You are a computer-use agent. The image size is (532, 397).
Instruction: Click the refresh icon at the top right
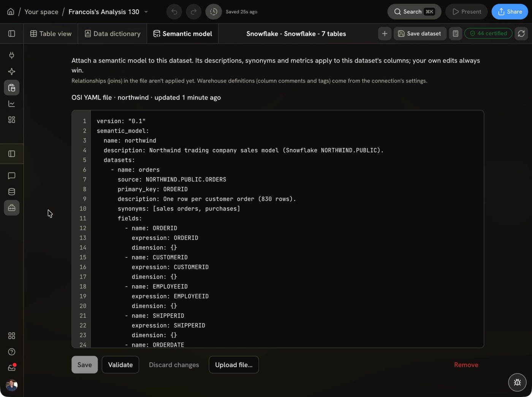[x=521, y=34]
